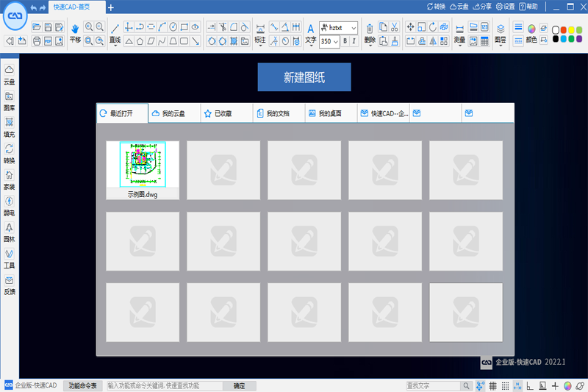Click 转换 convert in the title bar
The height and width of the screenshot is (392, 588).
point(436,7)
